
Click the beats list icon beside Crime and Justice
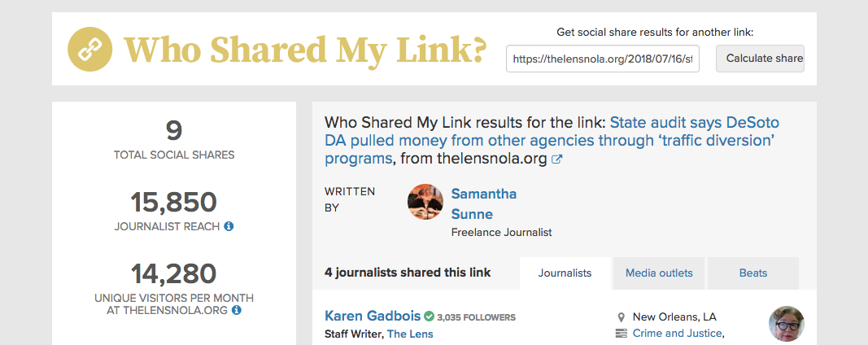[622, 334]
